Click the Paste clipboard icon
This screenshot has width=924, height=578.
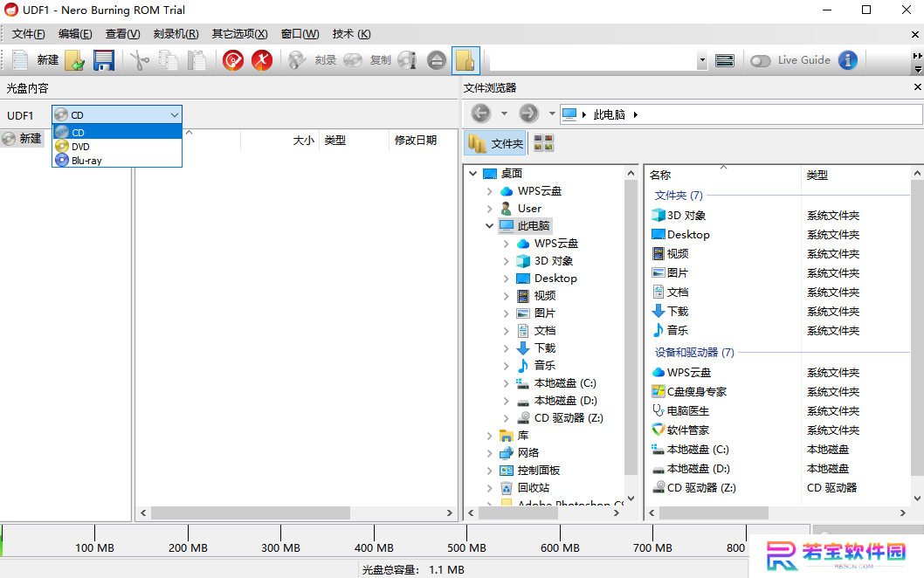coord(197,60)
